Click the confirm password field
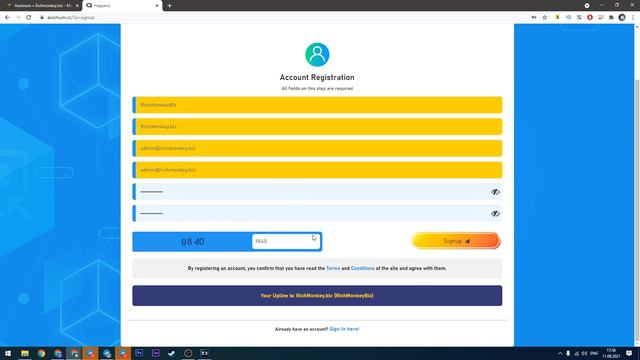 (x=317, y=213)
